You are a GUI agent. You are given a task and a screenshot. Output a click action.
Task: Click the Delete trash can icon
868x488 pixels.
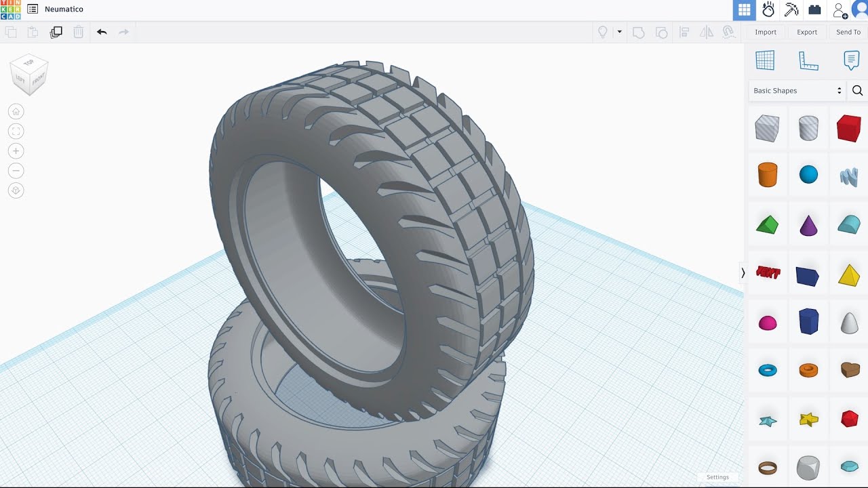tap(79, 32)
